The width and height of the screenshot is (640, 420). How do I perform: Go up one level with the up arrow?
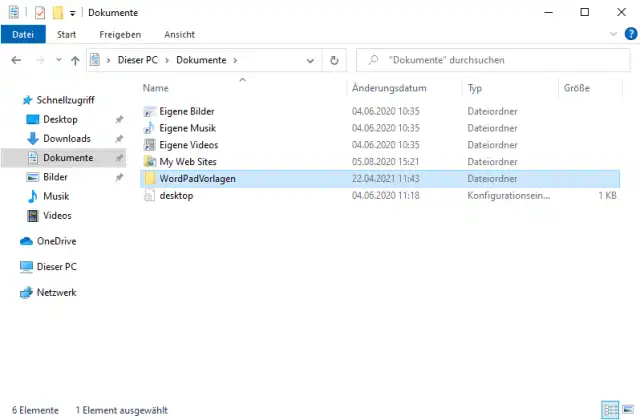(75, 61)
